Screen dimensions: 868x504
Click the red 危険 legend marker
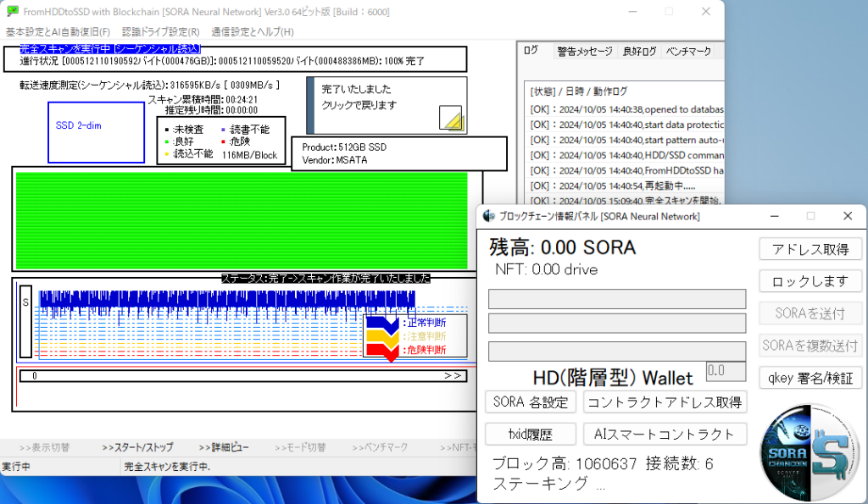click(223, 141)
